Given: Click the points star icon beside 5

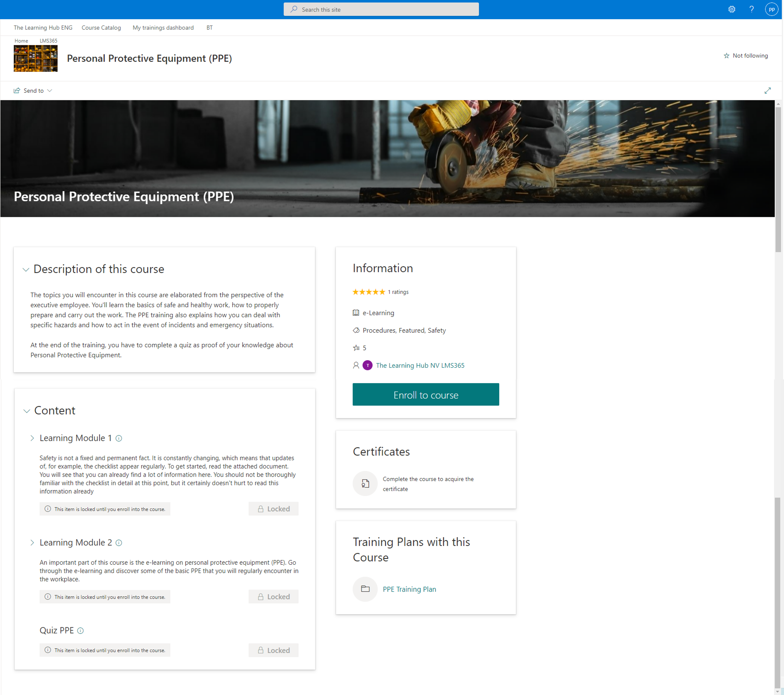Looking at the screenshot, I should point(356,348).
